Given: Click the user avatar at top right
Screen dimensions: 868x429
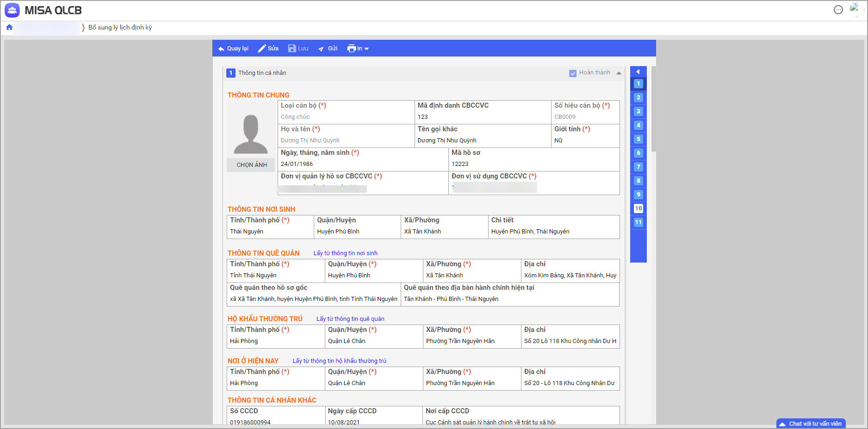Looking at the screenshot, I should point(854,9).
